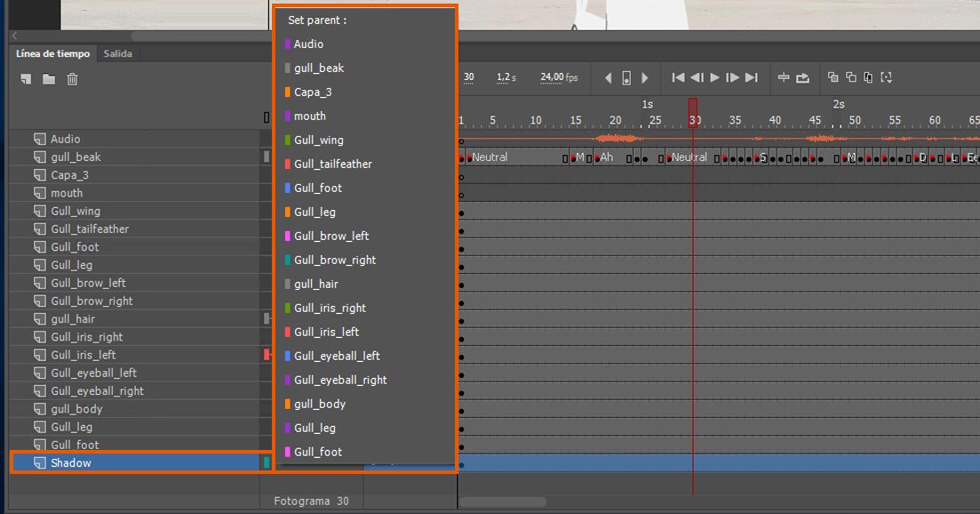980x514 pixels.
Task: Insert keyframe using the center keyframe icon
Action: coord(626,78)
